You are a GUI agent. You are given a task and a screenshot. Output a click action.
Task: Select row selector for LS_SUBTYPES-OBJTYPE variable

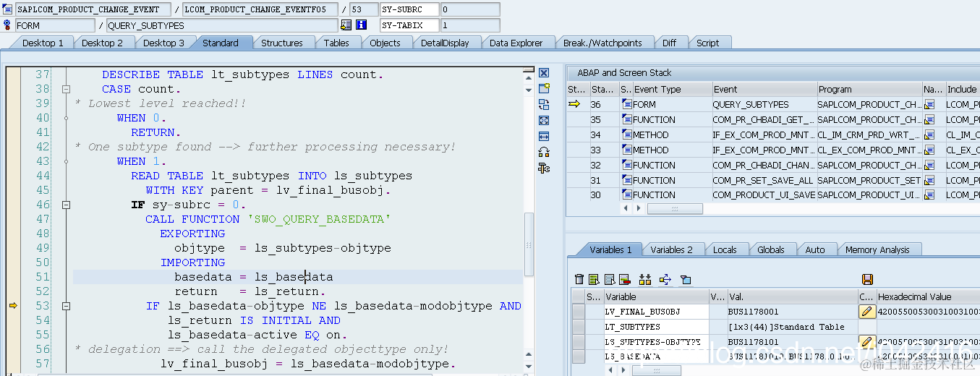(579, 341)
